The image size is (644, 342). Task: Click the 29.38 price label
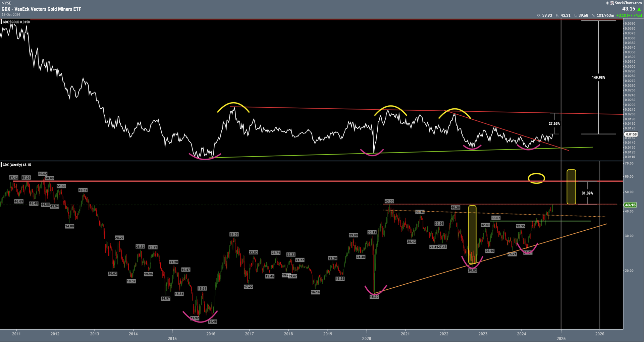(234, 234)
